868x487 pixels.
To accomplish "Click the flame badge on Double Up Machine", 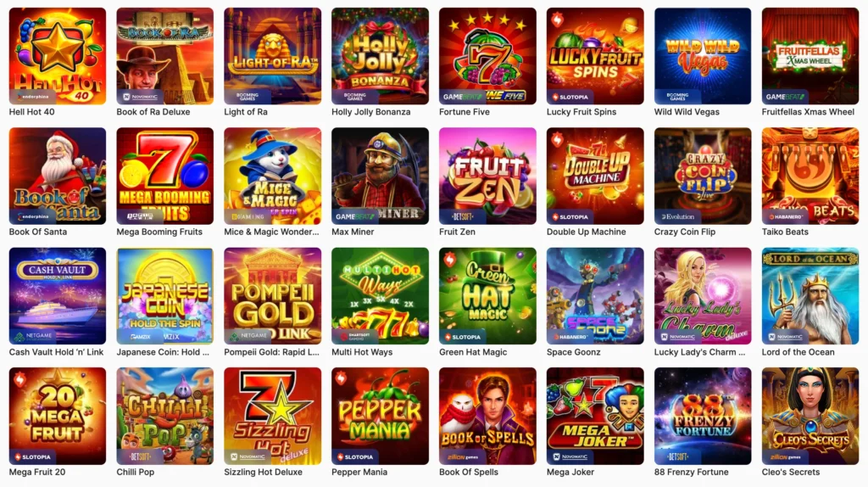I will pos(558,140).
